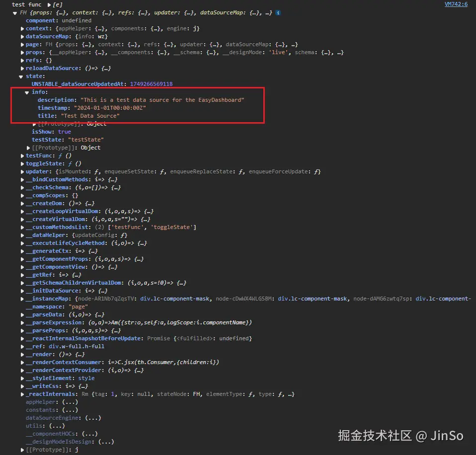
Task: Expand the testFunc function
Action: [21, 155]
